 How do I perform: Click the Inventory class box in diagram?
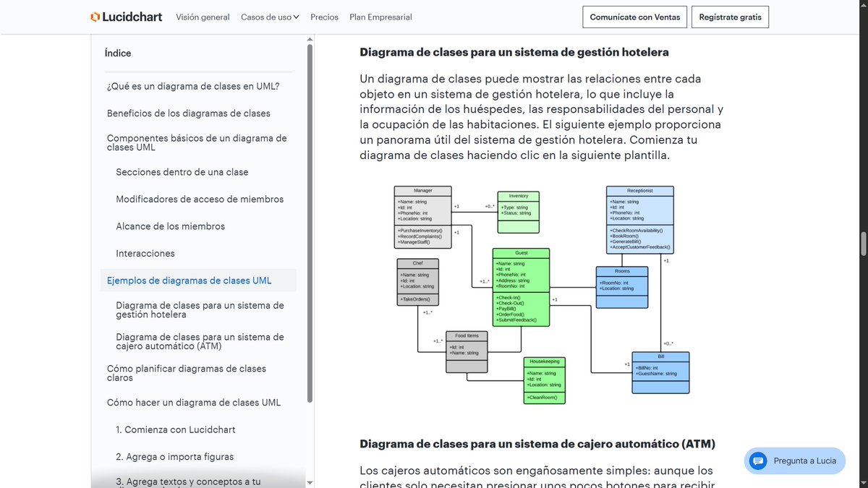519,212
